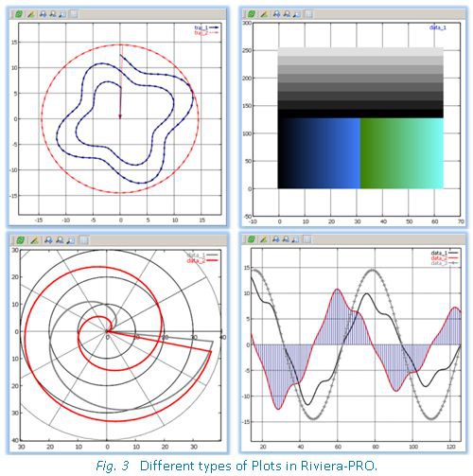Open plot settings pencil icon in polar plot
This screenshot has height=476, width=473.
[34, 240]
